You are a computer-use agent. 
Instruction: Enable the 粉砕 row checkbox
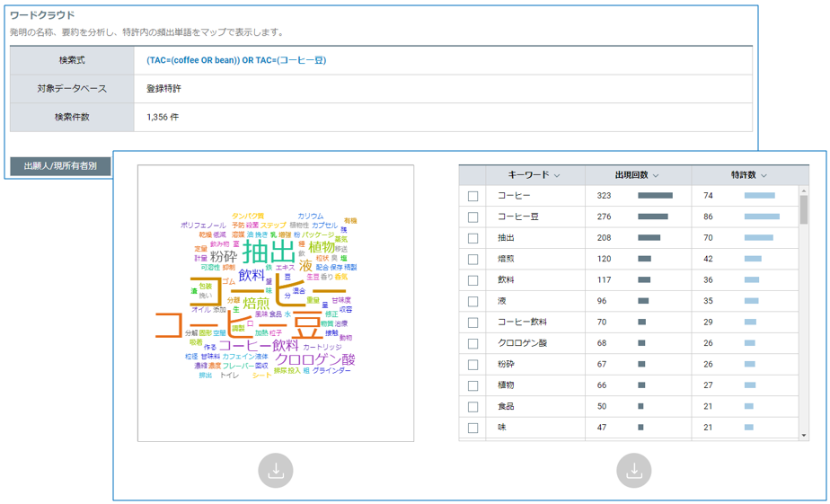(x=472, y=365)
